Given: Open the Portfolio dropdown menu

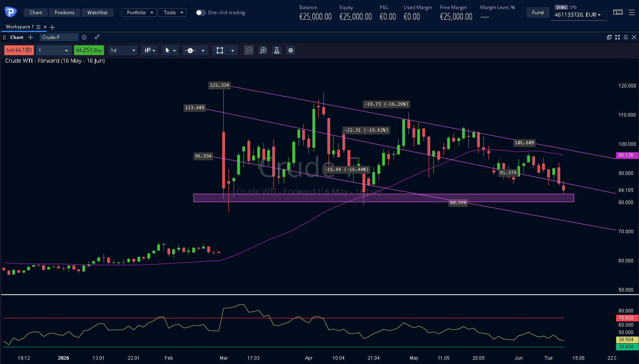Looking at the screenshot, I should coord(139,13).
